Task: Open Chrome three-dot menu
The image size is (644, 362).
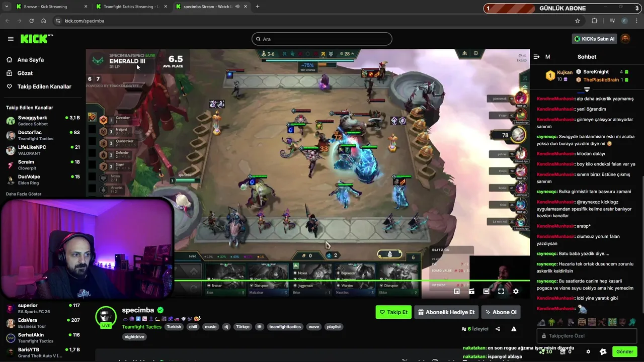Action: [x=637, y=21]
